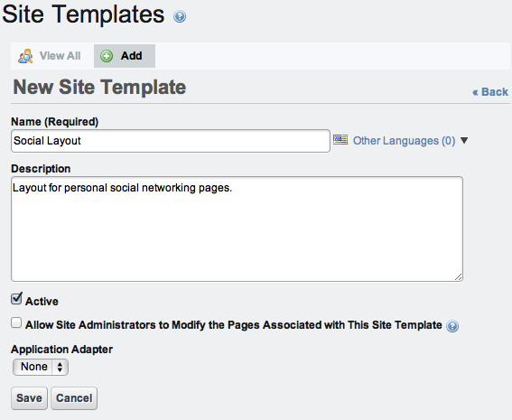Grab the Description resize handle
This screenshot has width=512, height=420.
[458, 277]
